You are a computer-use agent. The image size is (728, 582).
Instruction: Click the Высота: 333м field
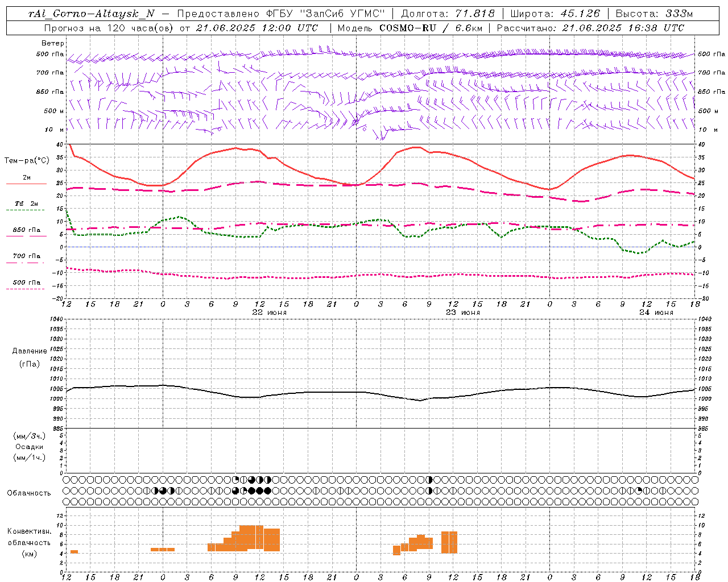tap(655, 14)
